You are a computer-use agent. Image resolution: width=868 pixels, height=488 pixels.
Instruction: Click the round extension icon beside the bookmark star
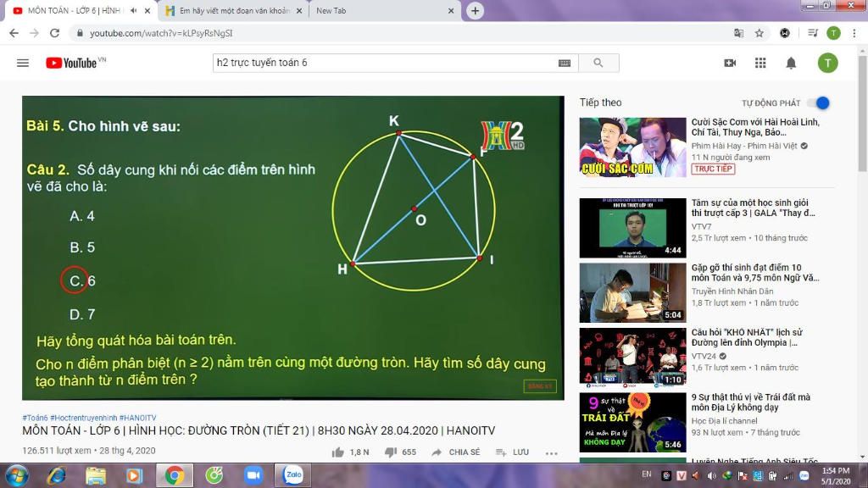point(784,33)
